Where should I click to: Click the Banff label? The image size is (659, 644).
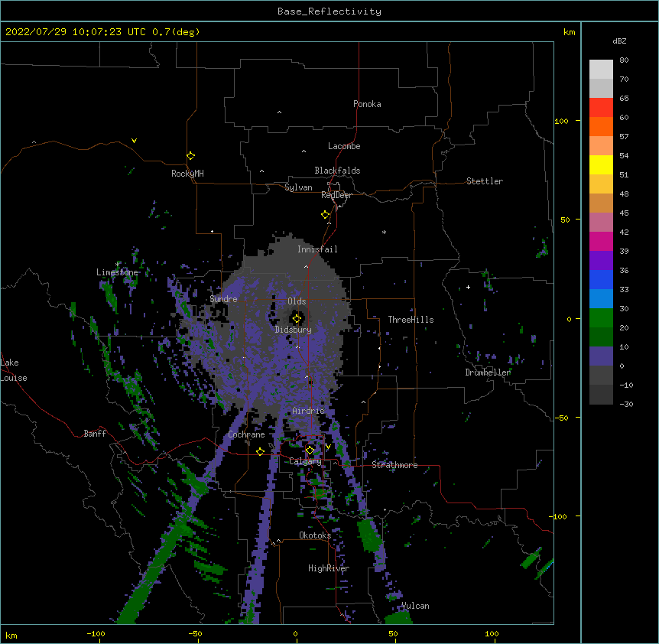coord(95,434)
